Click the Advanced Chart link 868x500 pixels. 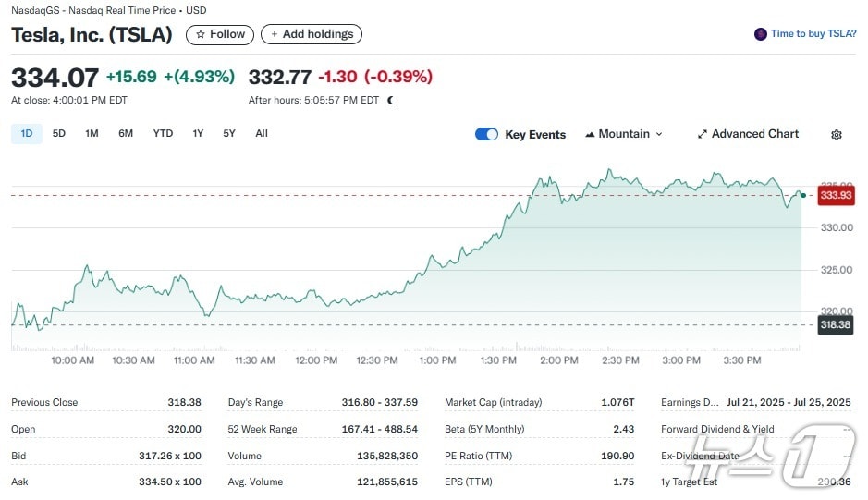coord(754,134)
